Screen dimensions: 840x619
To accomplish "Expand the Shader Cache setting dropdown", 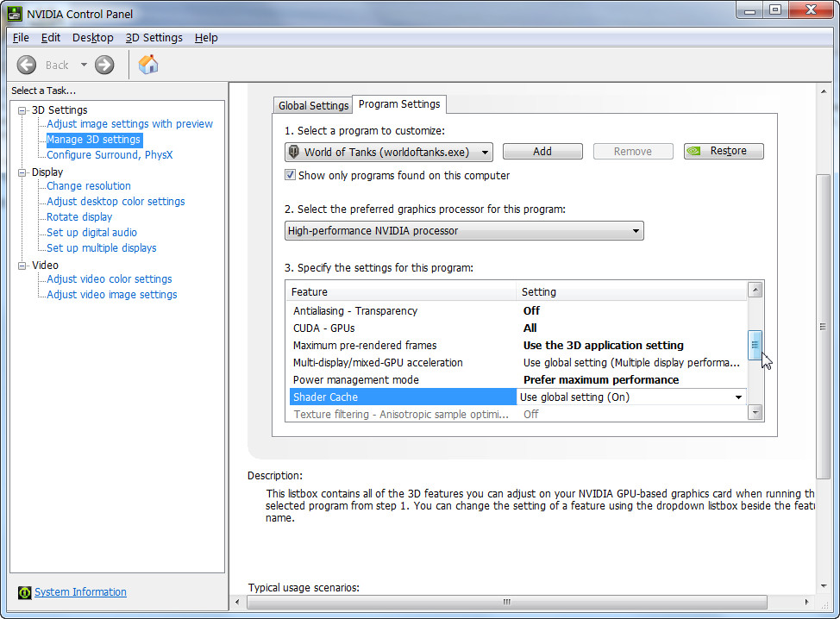I will 738,397.
